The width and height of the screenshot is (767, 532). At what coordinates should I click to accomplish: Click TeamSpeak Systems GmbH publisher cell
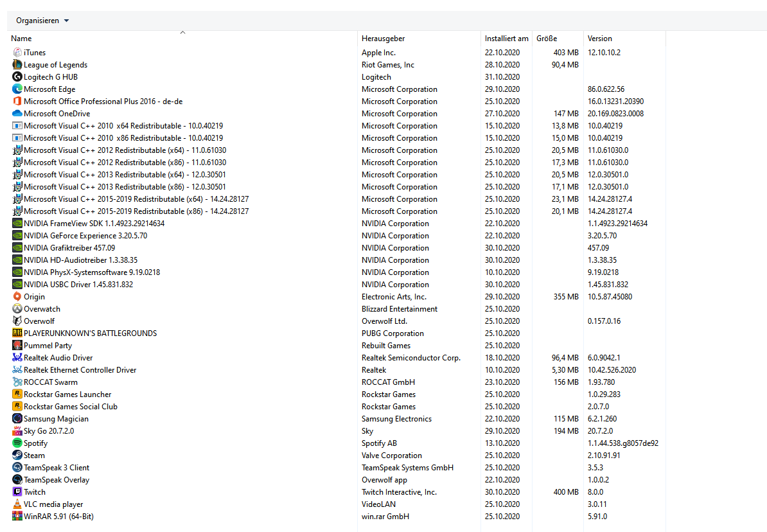(407, 467)
